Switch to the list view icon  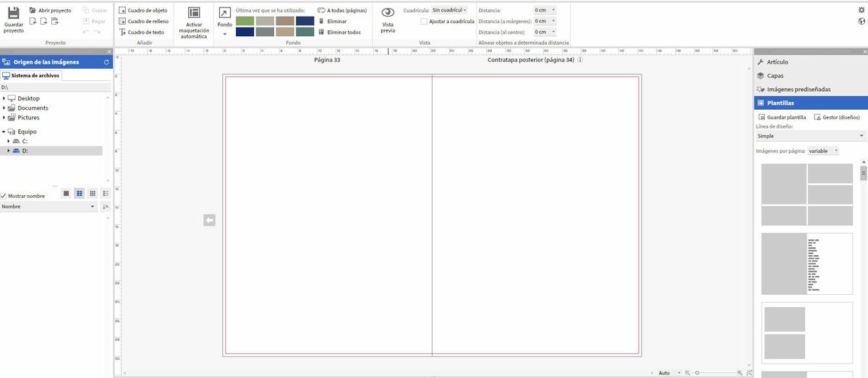(106, 194)
